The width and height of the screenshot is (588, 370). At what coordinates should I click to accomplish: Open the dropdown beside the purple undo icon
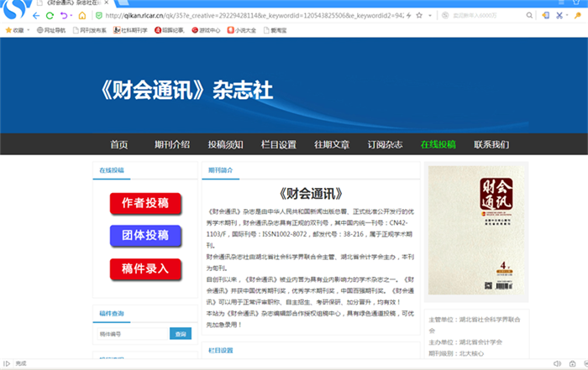(x=71, y=16)
